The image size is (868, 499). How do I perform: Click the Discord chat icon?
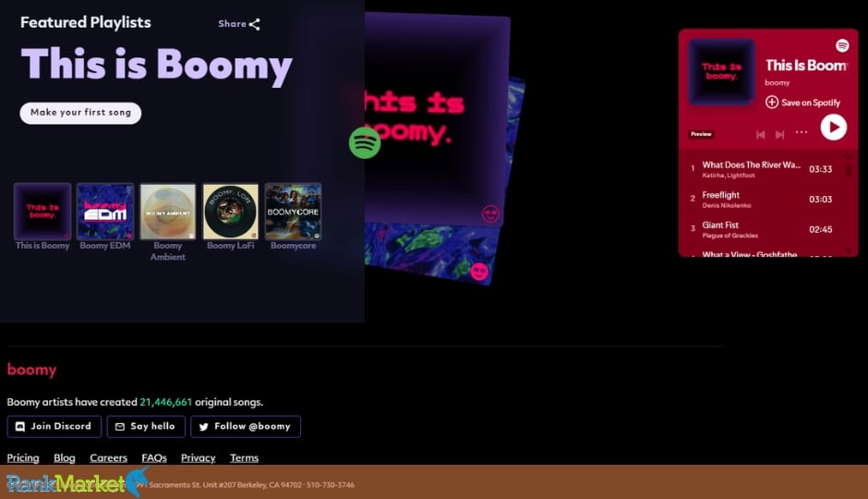[20, 426]
